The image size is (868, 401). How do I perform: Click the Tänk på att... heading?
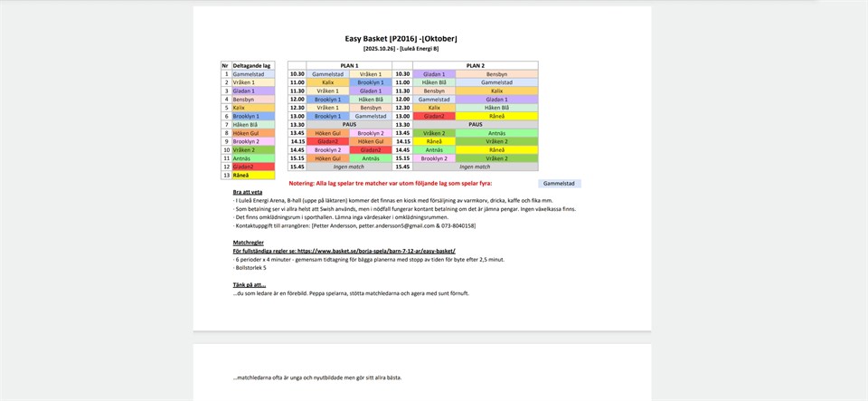(x=249, y=284)
